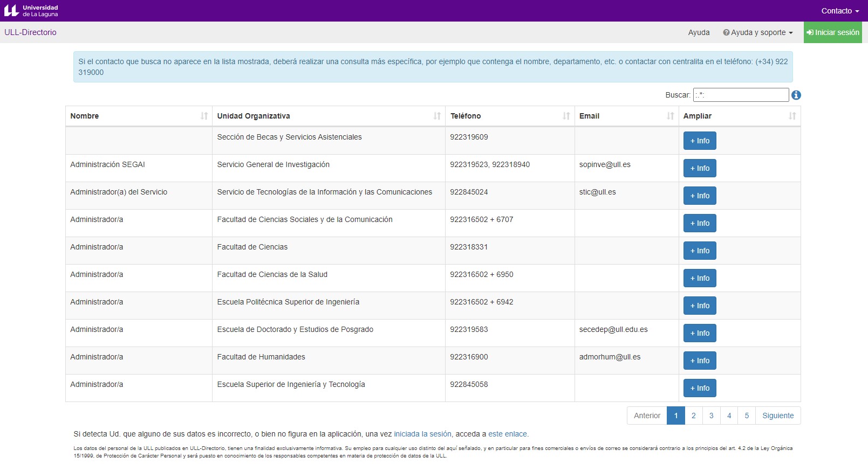Screen dimensions: 868x464
Task: Open the 'iniciada la sesión' link
Action: coord(422,434)
